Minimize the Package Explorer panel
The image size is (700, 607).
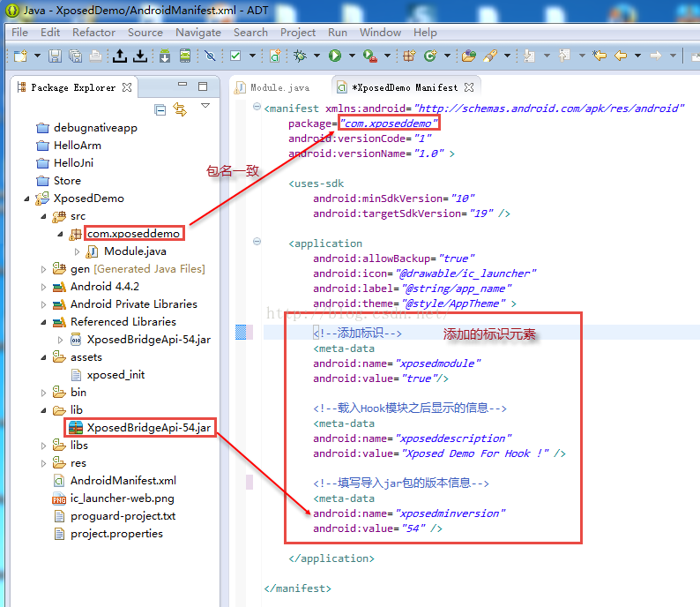point(182,85)
